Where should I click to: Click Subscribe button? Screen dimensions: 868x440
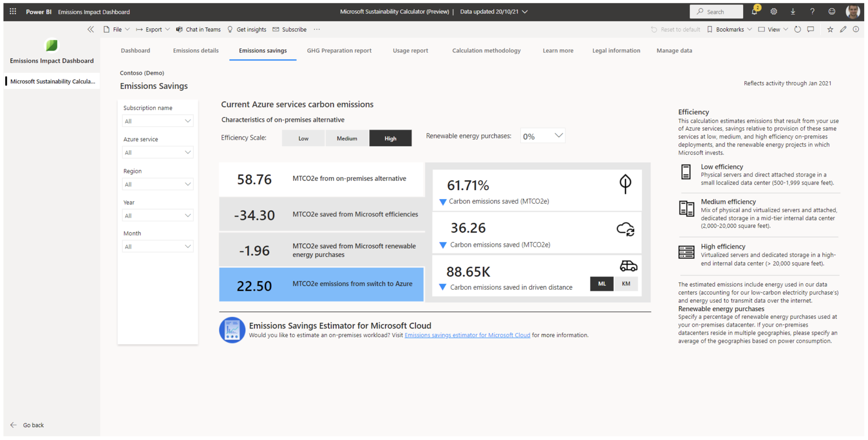pos(289,29)
